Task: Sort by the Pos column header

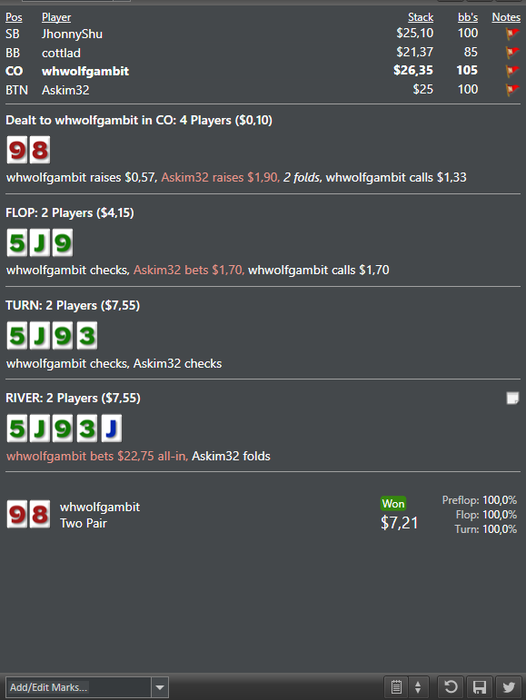Action: coord(14,17)
